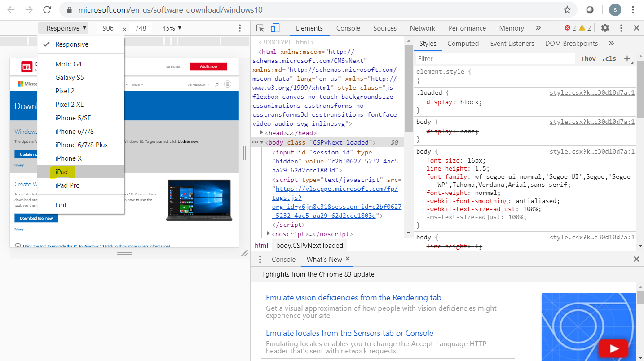Open DOM Breakpoints tab

tap(571, 44)
